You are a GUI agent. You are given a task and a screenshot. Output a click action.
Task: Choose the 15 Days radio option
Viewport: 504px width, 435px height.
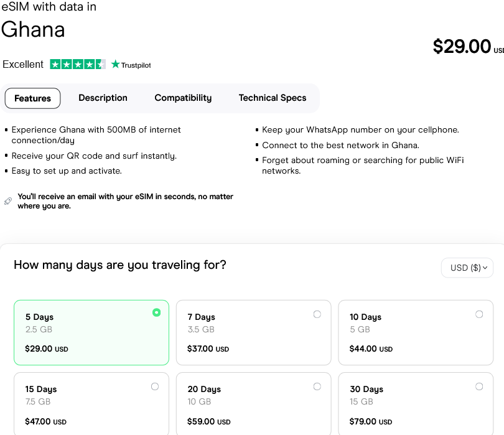(155, 386)
